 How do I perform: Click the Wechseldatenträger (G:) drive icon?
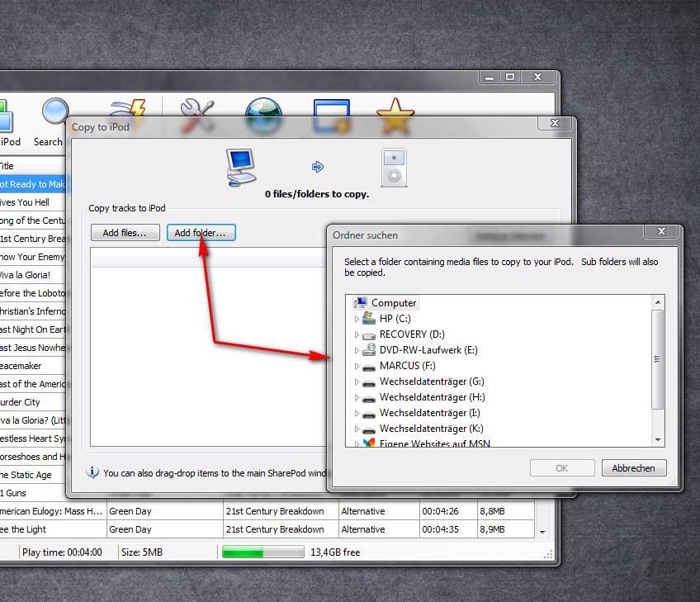369,382
